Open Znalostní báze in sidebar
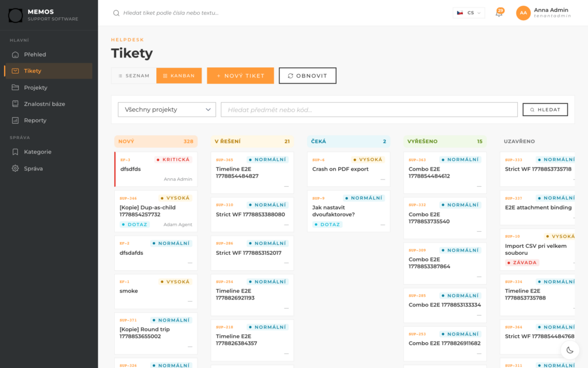This screenshot has width=588, height=368. [49, 104]
